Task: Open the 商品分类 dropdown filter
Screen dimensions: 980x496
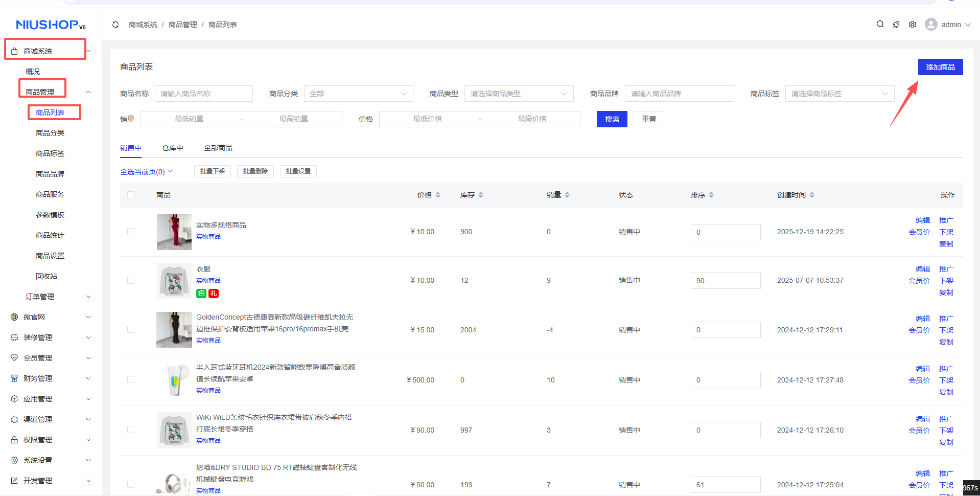Action: [358, 94]
